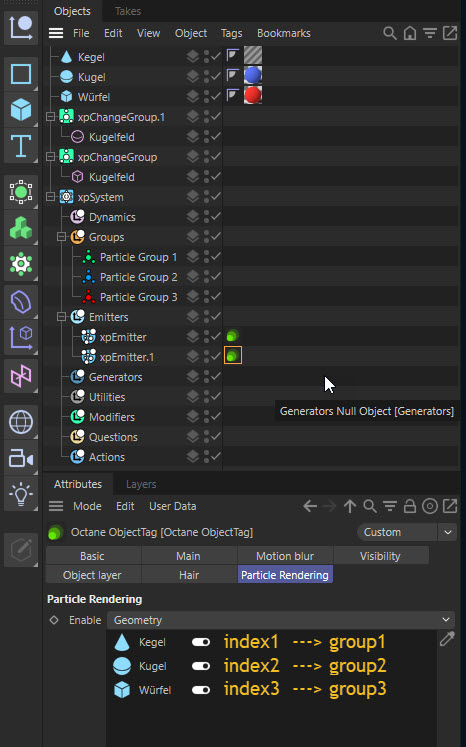Click the globe environment icon in sidebar
Viewport: 466px width, 747px height.
(x=21, y=422)
